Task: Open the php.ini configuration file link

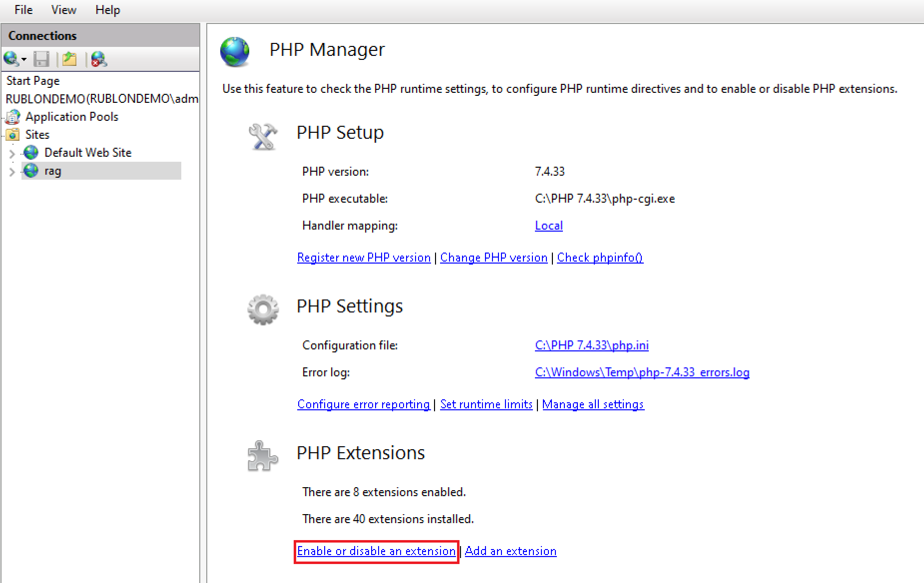Action: (x=591, y=345)
